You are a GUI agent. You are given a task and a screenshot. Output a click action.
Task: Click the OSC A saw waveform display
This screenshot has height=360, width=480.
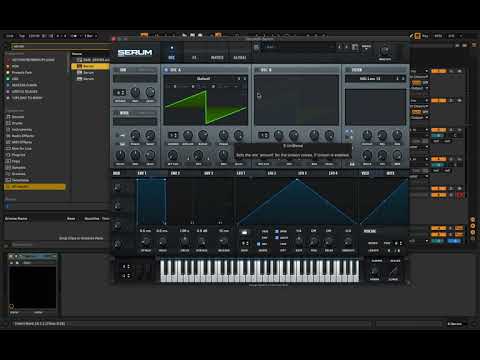pos(206,107)
